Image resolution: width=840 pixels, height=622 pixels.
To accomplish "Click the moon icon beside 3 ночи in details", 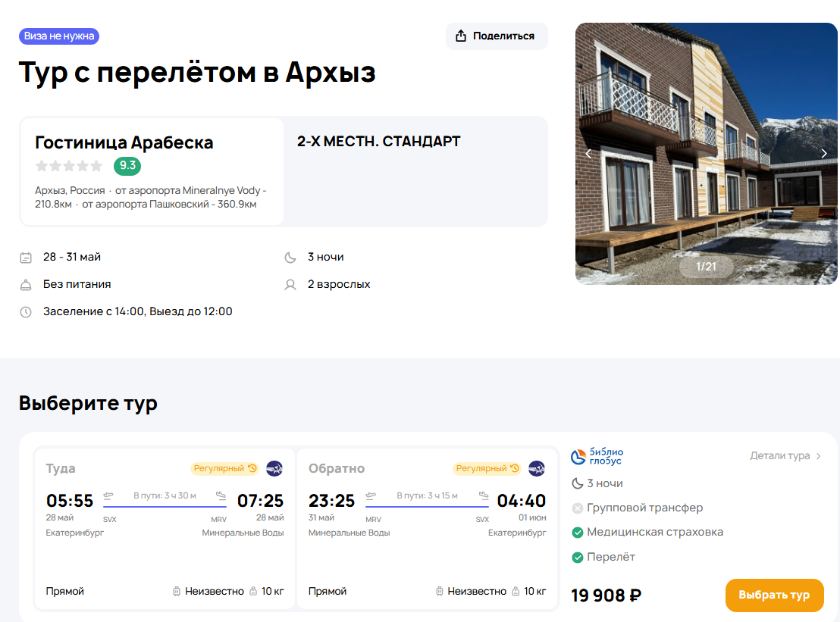I will tap(290, 258).
